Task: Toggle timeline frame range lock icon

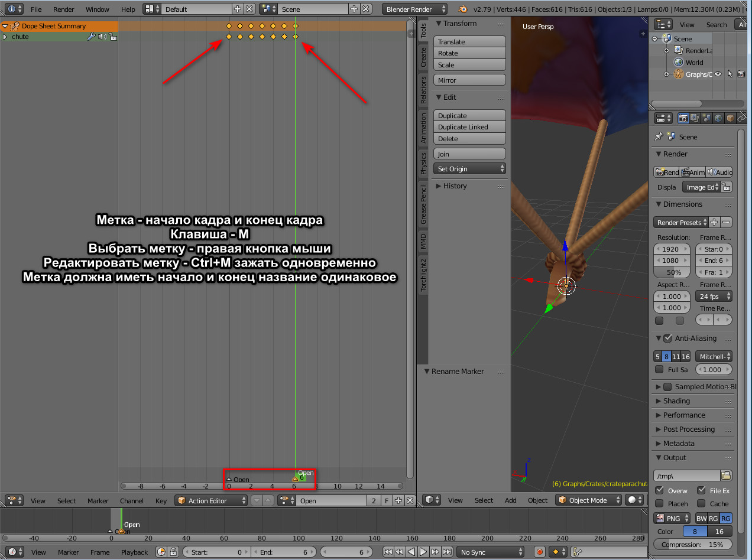Action: [x=173, y=552]
